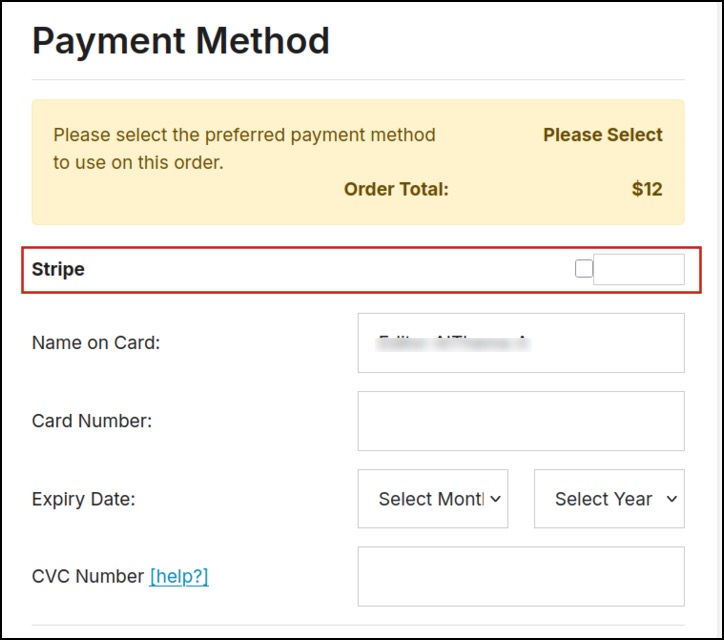
Task: Focus the CVC Number input field
Action: point(521,577)
